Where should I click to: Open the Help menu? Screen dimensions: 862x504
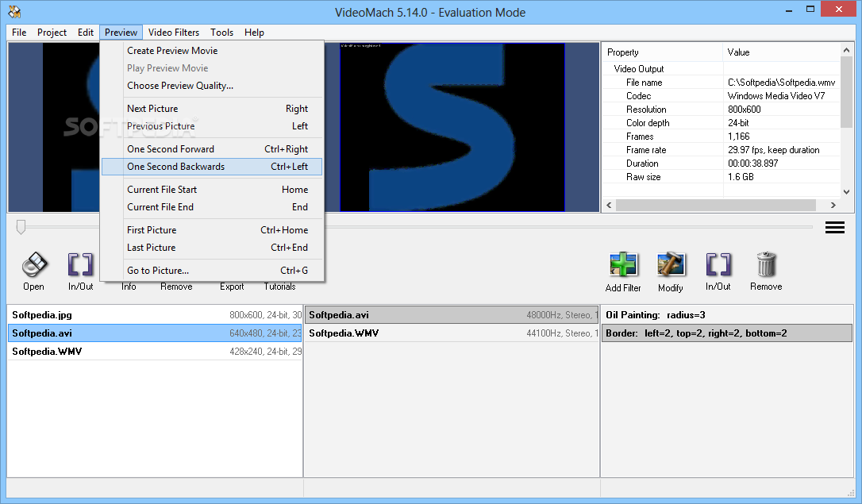[254, 33]
